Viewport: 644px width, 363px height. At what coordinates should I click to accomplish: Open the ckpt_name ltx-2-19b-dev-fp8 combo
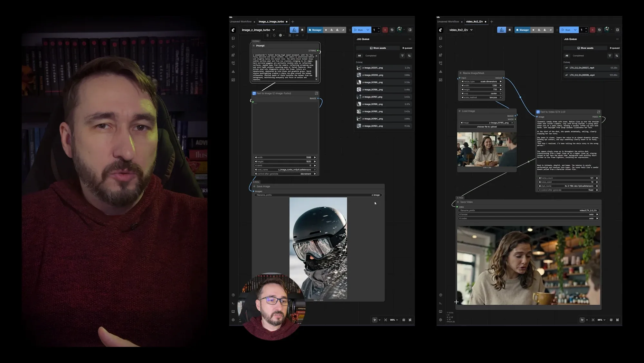(x=568, y=186)
